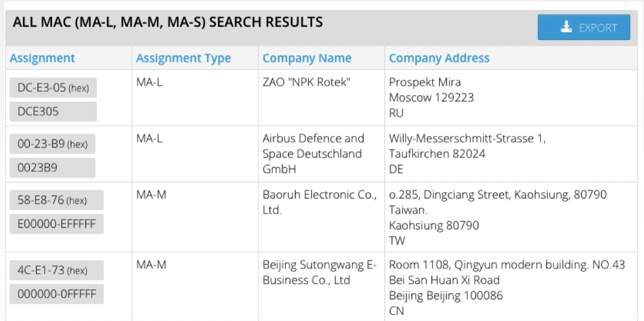The height and width of the screenshot is (321, 644).
Task: Select the 58-E8-76 (hex) badge
Action: click(56, 200)
